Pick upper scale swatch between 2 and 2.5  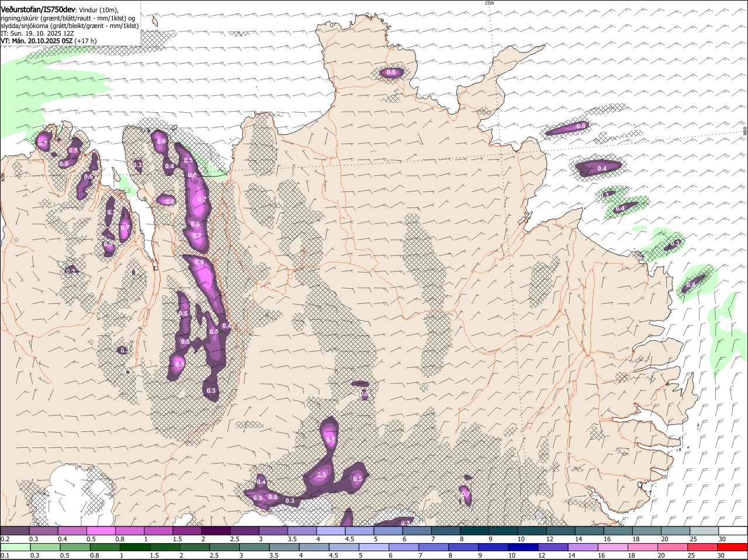[215, 531]
